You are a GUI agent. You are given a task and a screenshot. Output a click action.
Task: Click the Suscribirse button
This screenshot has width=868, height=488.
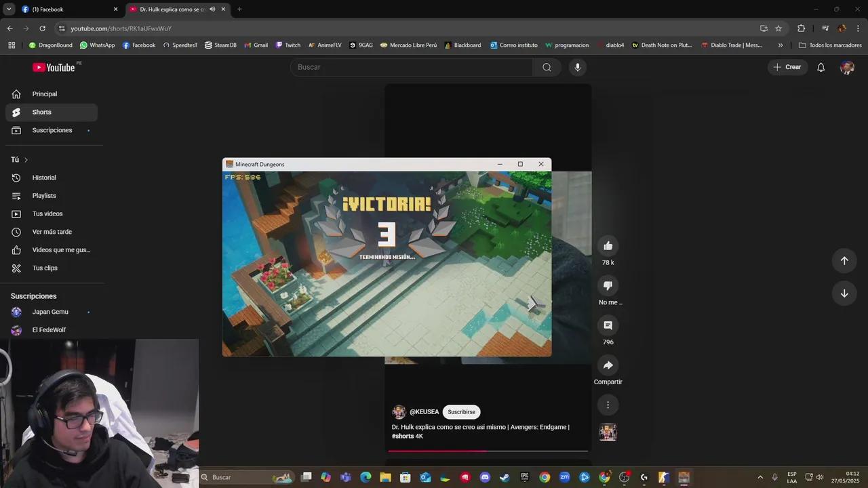(461, 412)
